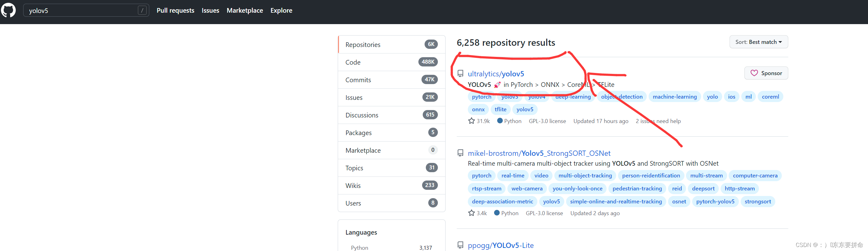Click pytorch tag under mikel-brostrom result
Image resolution: width=868 pixels, height=251 pixels.
(x=481, y=176)
